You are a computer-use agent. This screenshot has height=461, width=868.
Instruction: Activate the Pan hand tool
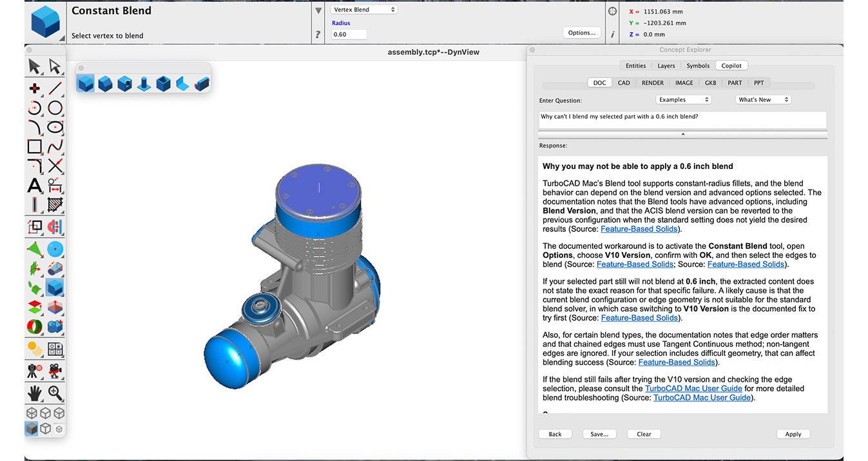coord(35,392)
